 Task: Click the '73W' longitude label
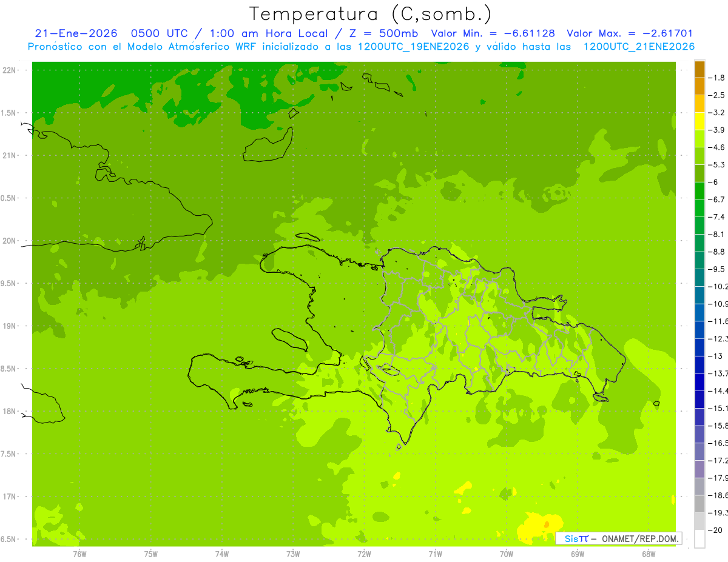coord(293,554)
